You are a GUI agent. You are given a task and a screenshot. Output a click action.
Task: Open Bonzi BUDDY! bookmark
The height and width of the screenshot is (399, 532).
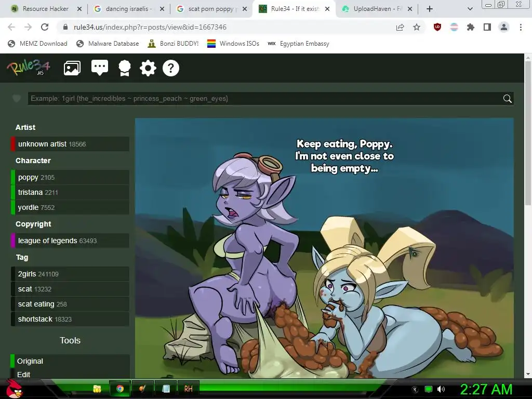(x=173, y=44)
